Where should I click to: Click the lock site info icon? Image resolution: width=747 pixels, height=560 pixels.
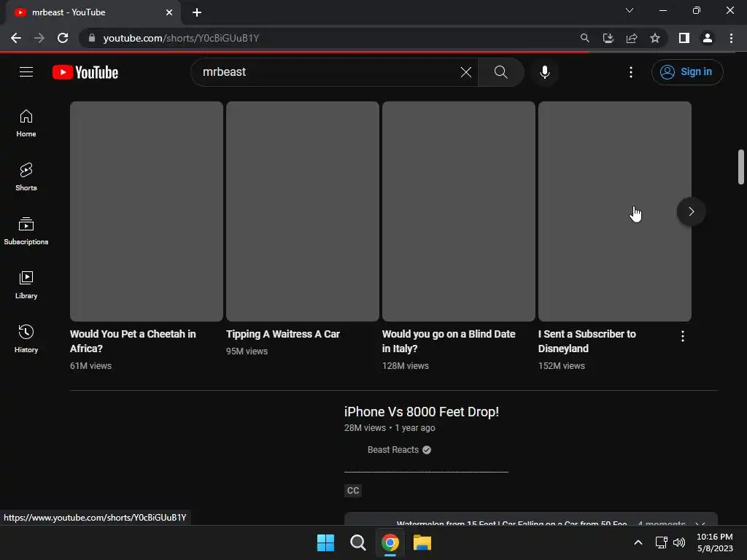coord(91,38)
